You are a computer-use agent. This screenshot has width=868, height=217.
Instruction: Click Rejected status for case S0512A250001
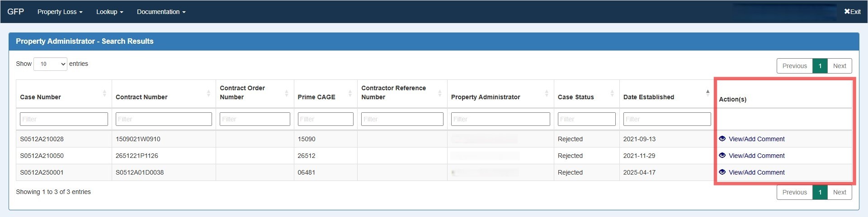click(570, 172)
